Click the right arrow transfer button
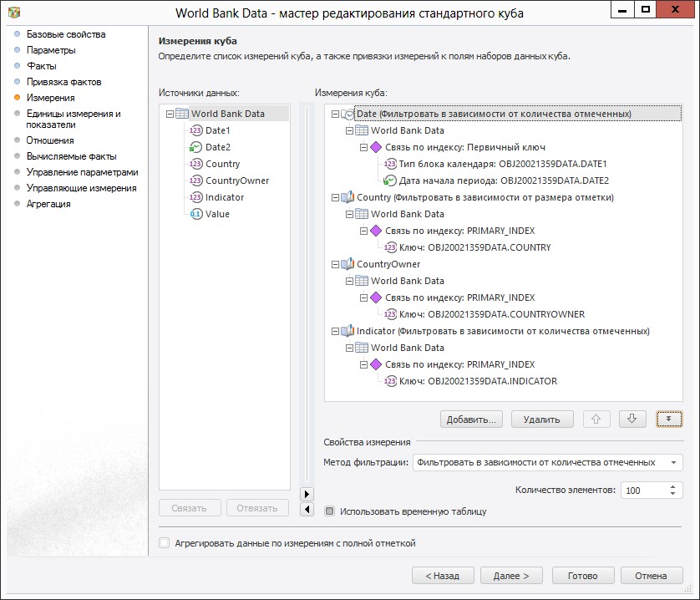This screenshot has width=700, height=600. 307,494
